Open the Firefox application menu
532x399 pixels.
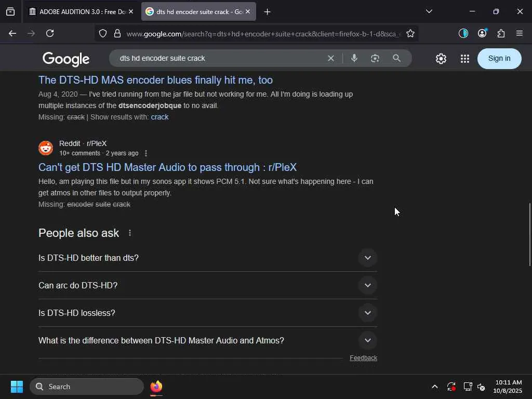[520, 33]
